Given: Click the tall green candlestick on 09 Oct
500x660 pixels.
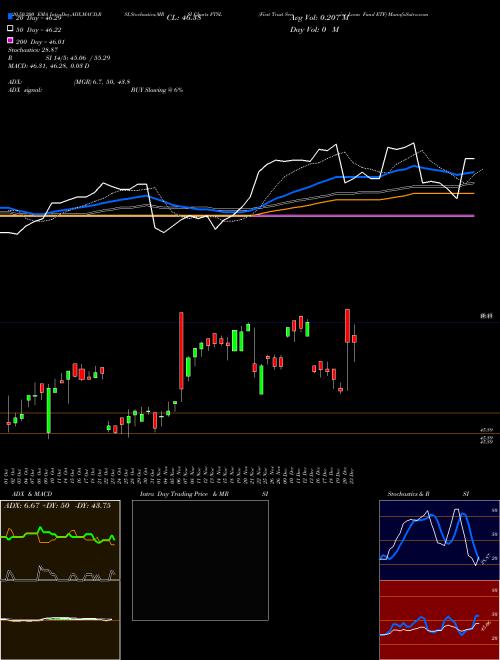Looking at the screenshot, I should tap(49, 410).
